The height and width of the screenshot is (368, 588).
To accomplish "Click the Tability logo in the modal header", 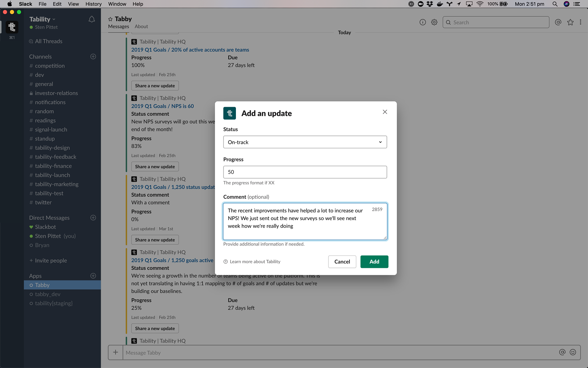I will (x=229, y=113).
